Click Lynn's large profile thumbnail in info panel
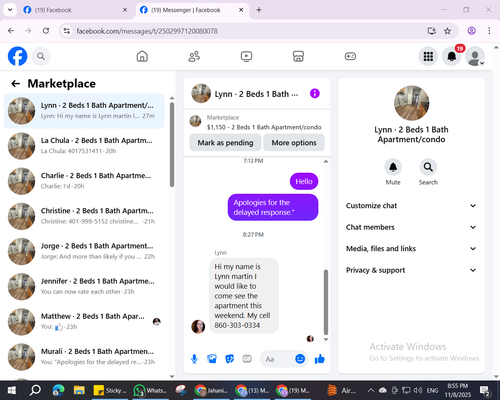Image resolution: width=500 pixels, height=400 pixels. 411,103
